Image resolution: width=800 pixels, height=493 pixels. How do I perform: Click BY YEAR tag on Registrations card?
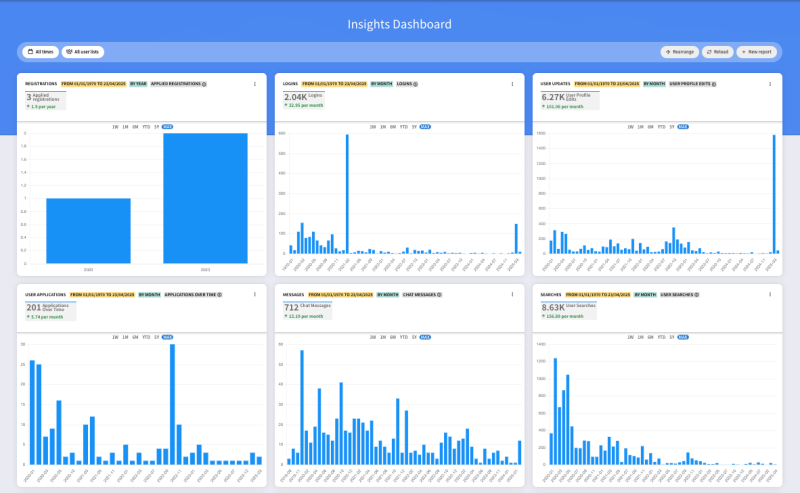[138, 84]
